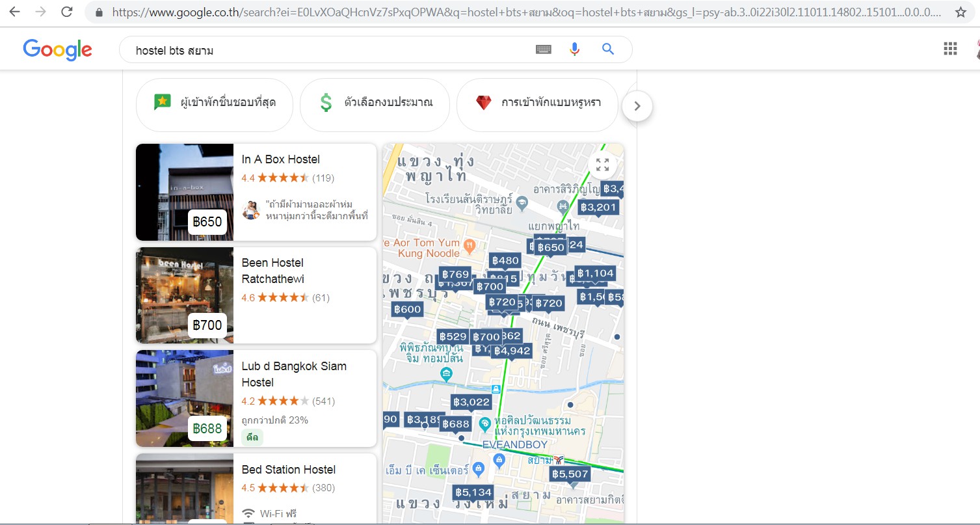Viewport: 980px width, 525px height.
Task: Click the ดีล deal badge on Lub d
Action: pyautogui.click(x=252, y=438)
